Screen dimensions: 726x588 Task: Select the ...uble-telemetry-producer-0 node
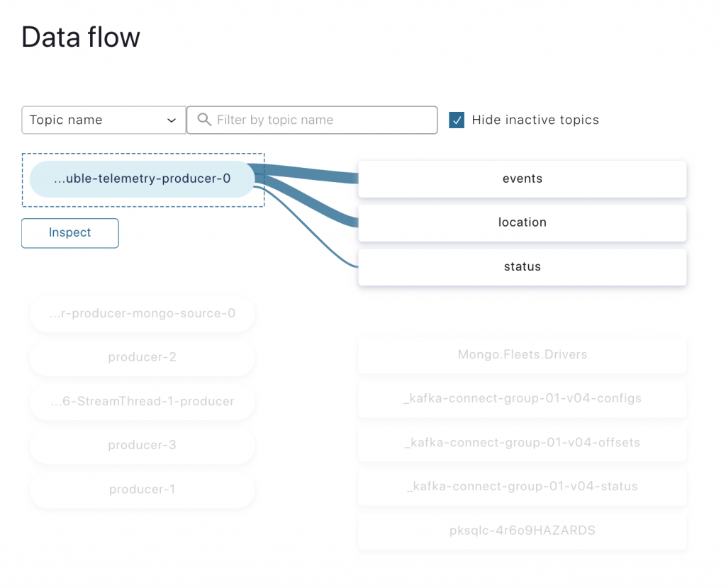[x=142, y=179]
